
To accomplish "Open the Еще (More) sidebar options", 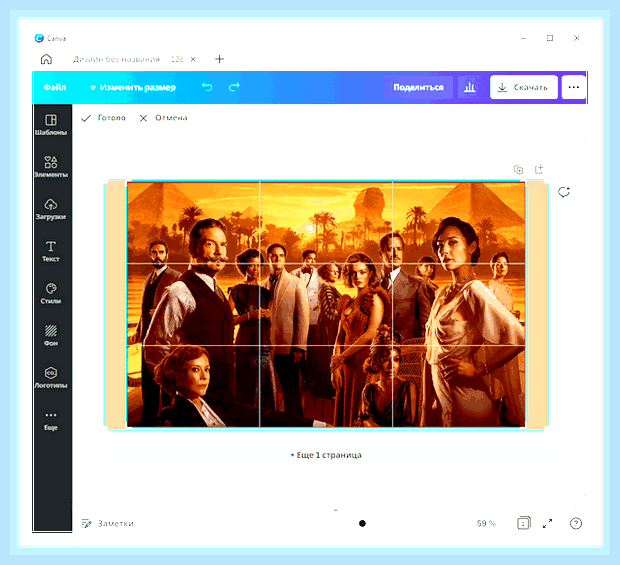I will point(51,420).
